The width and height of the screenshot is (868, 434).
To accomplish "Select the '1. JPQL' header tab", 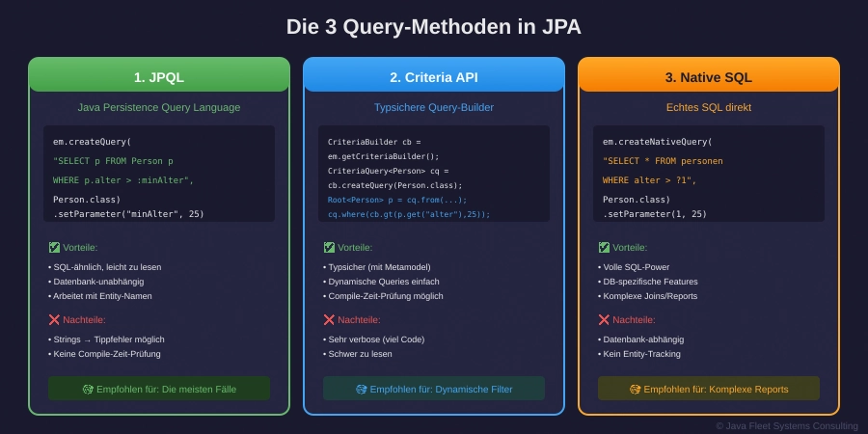I will tap(159, 76).
